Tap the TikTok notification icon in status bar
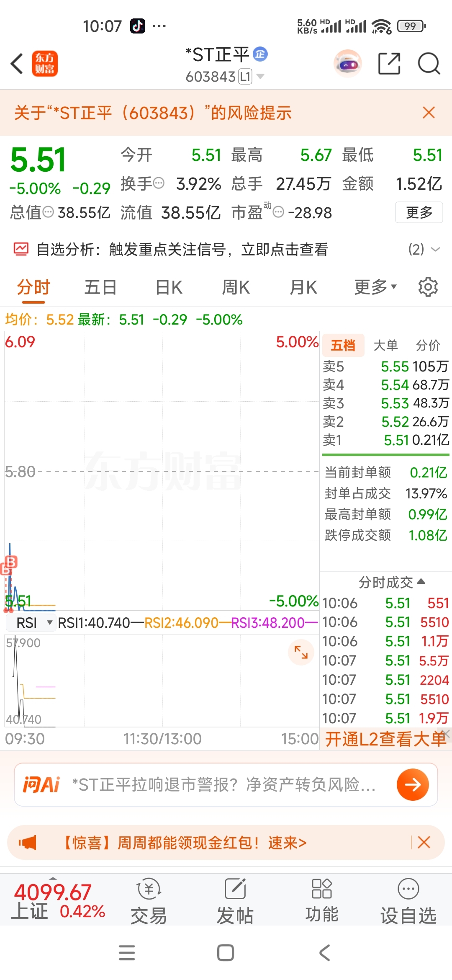The image size is (452, 980). point(138,26)
